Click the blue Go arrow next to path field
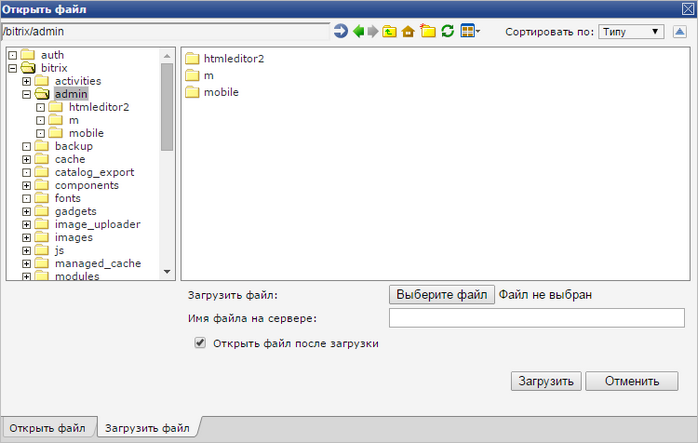 pyautogui.click(x=341, y=31)
